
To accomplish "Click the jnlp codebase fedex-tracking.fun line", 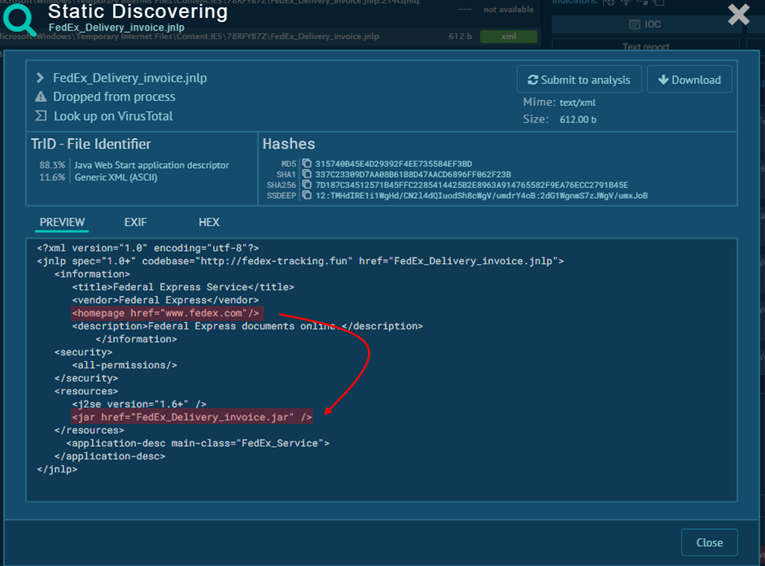I will pyautogui.click(x=300, y=261).
